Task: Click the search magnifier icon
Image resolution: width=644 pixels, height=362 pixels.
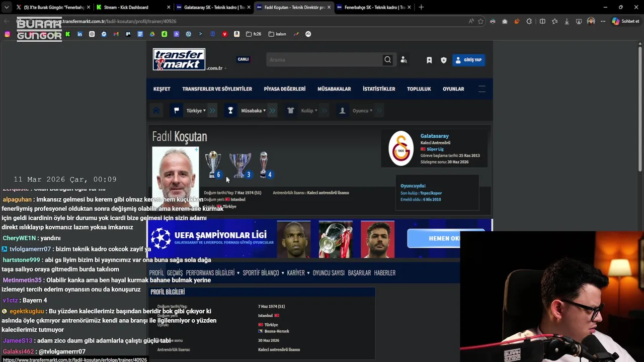Action: coord(387,60)
